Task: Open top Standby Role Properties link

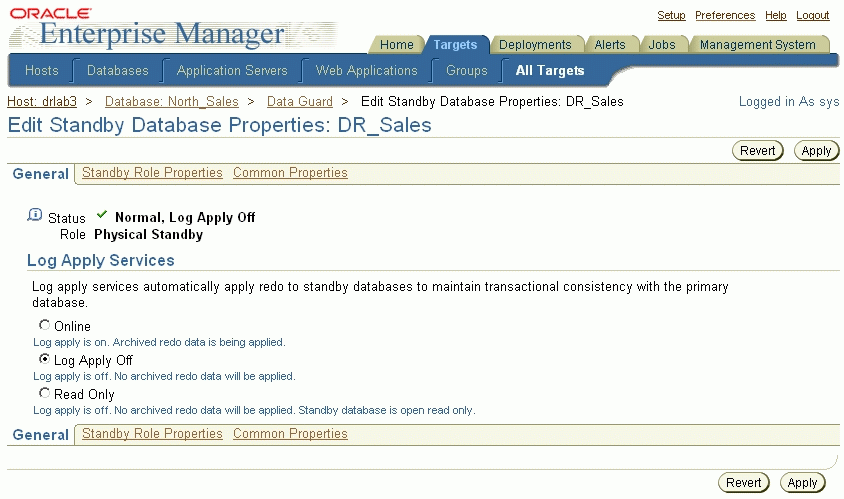Action: 152,172
